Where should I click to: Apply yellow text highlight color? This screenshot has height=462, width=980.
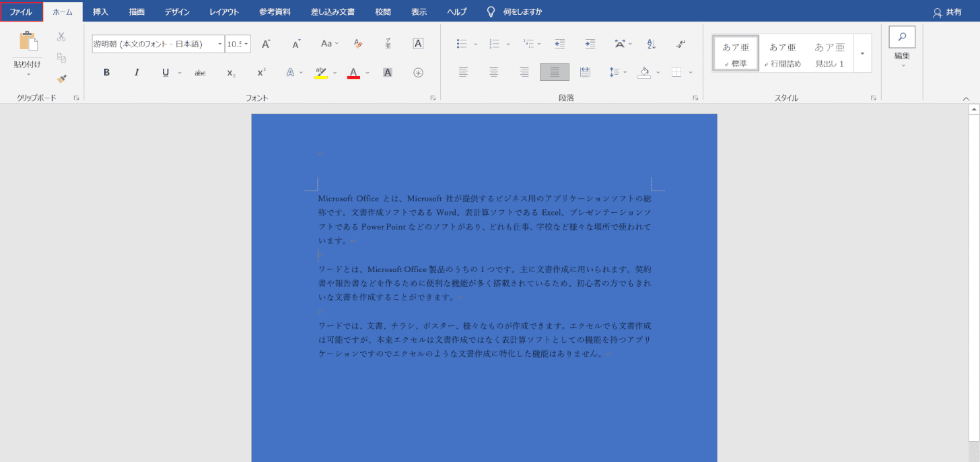(x=321, y=73)
